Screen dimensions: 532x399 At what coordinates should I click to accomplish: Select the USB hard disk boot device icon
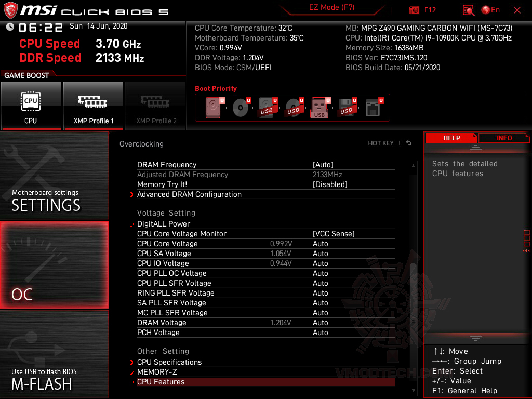tap(268, 108)
